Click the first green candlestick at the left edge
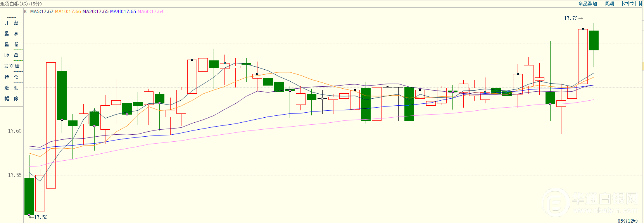Screen dimensions: 644x223 click(x=29, y=196)
